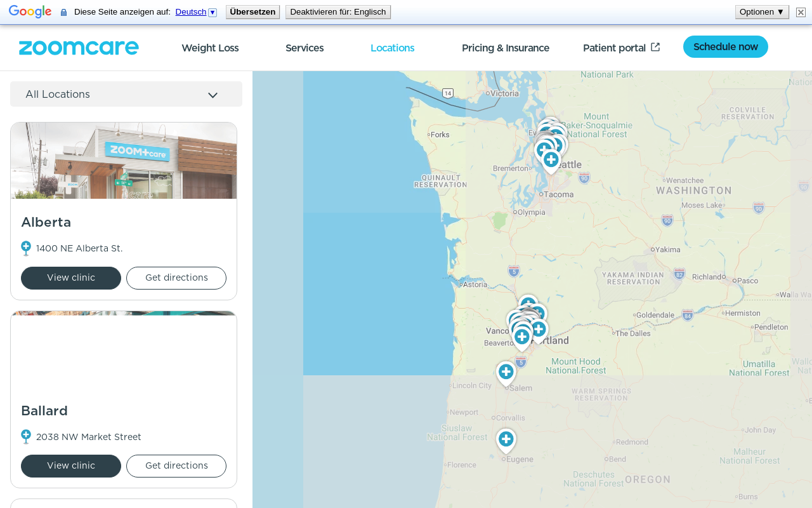Click Deaktivieren für: Englisch button
Viewport: 812px width, 508px height.
(338, 12)
